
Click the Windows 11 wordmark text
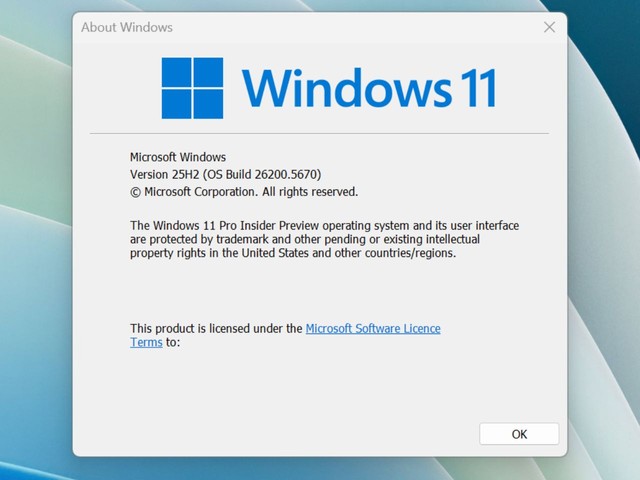pos(368,88)
